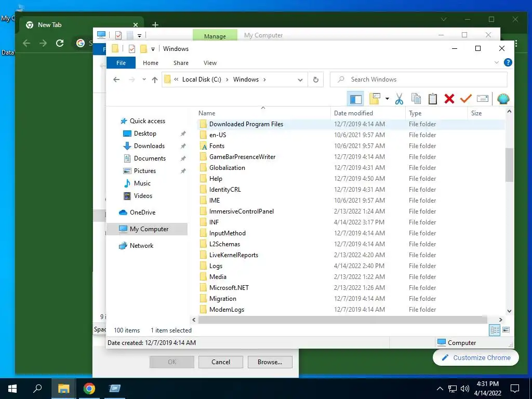This screenshot has height=399, width=532.
Task: Click the Search Windows input field
Action: pos(419,79)
